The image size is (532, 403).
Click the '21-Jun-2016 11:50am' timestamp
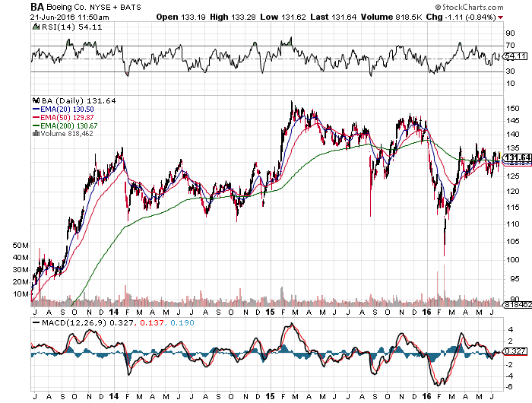70,17
